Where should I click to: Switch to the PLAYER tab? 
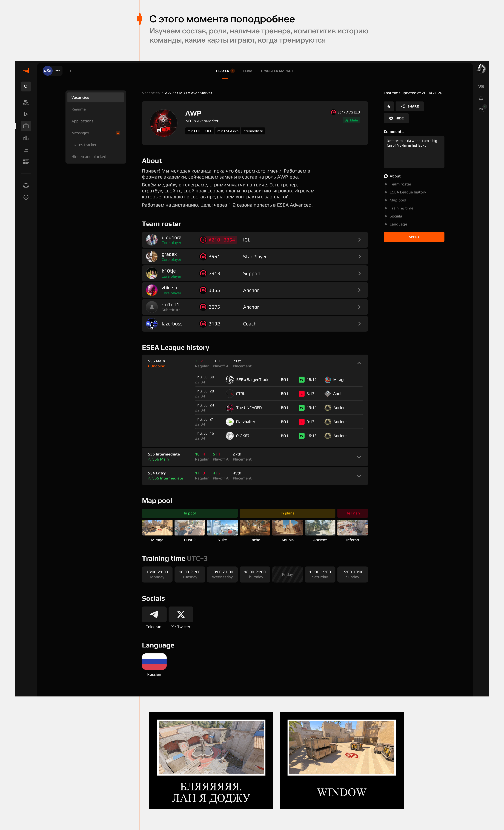(x=223, y=71)
